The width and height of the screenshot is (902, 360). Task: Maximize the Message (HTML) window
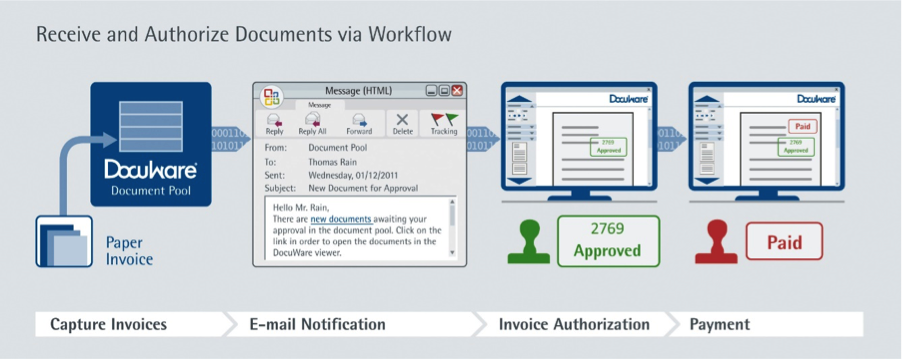[x=444, y=90]
